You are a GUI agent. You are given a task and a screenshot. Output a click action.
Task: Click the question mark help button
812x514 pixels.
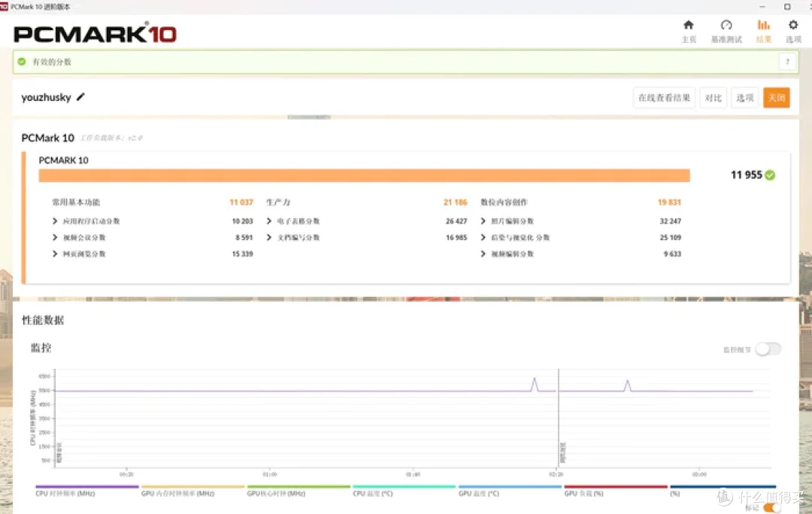787,62
